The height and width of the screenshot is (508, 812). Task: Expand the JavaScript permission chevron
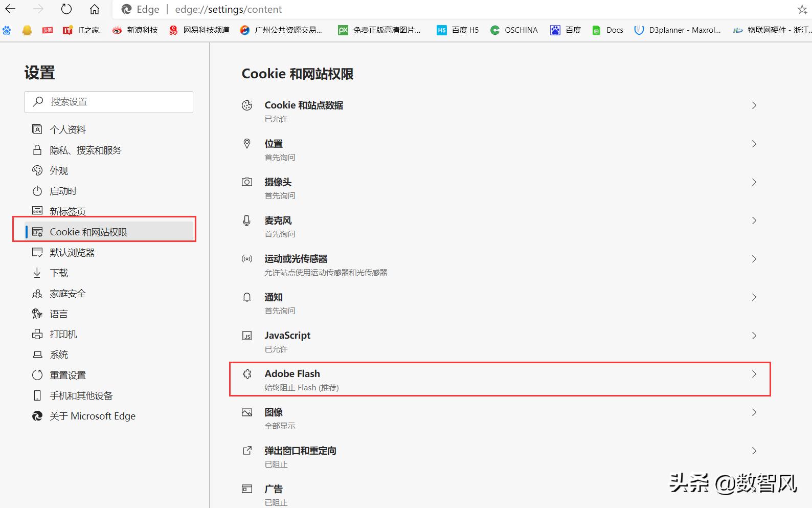(754, 336)
